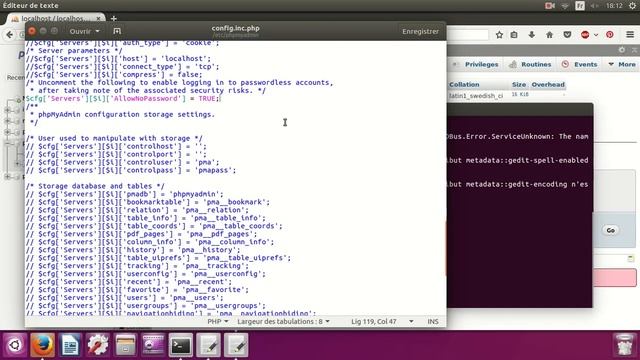Click the screen recording indicator in top panel
640x360 pixels.
550,6
